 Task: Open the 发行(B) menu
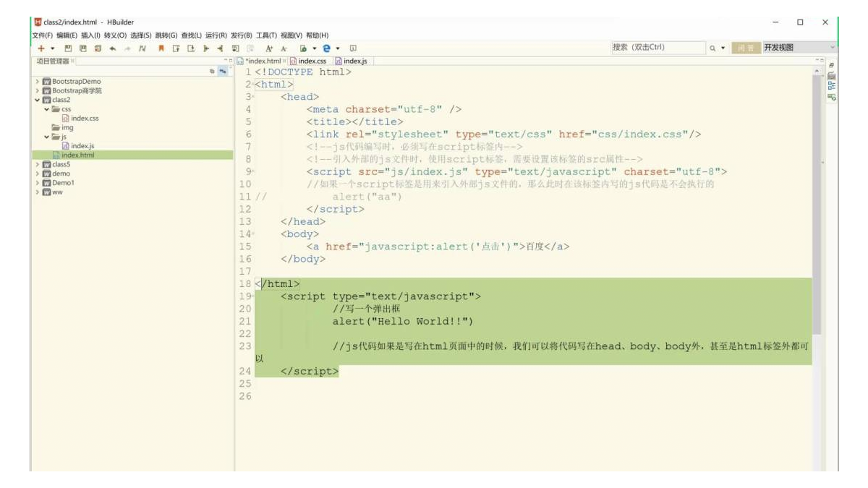click(242, 35)
